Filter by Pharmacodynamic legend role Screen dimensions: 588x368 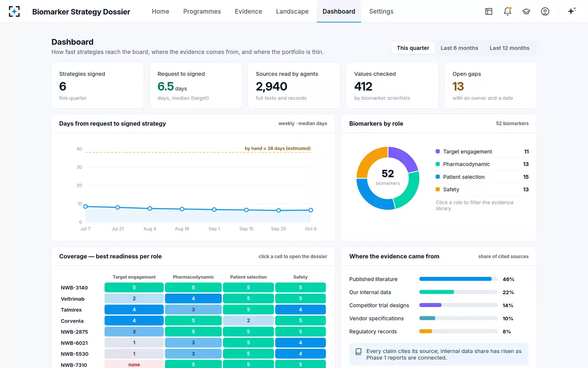click(482, 164)
